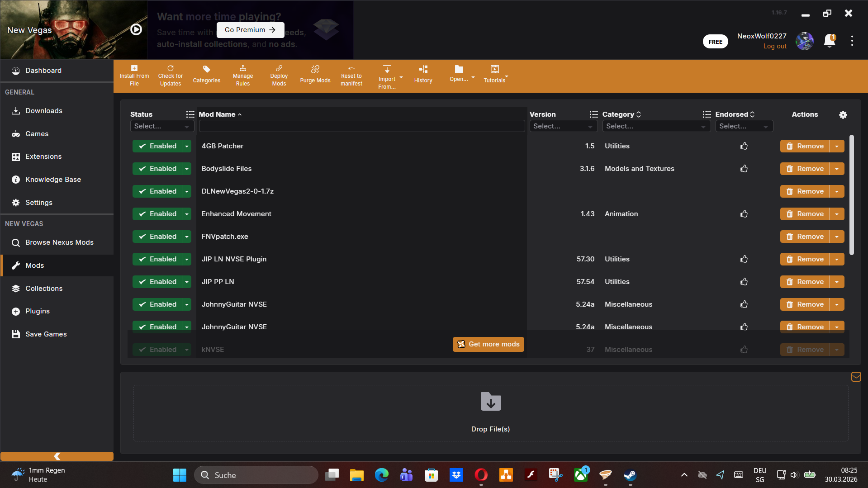868x488 pixels.
Task: Endorse the Enhanced Movement mod
Action: click(x=744, y=214)
